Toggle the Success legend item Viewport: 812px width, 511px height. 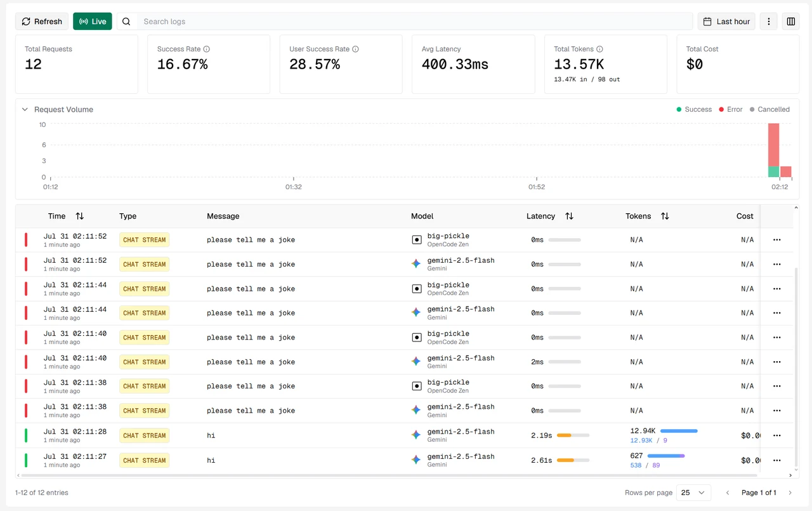point(694,109)
